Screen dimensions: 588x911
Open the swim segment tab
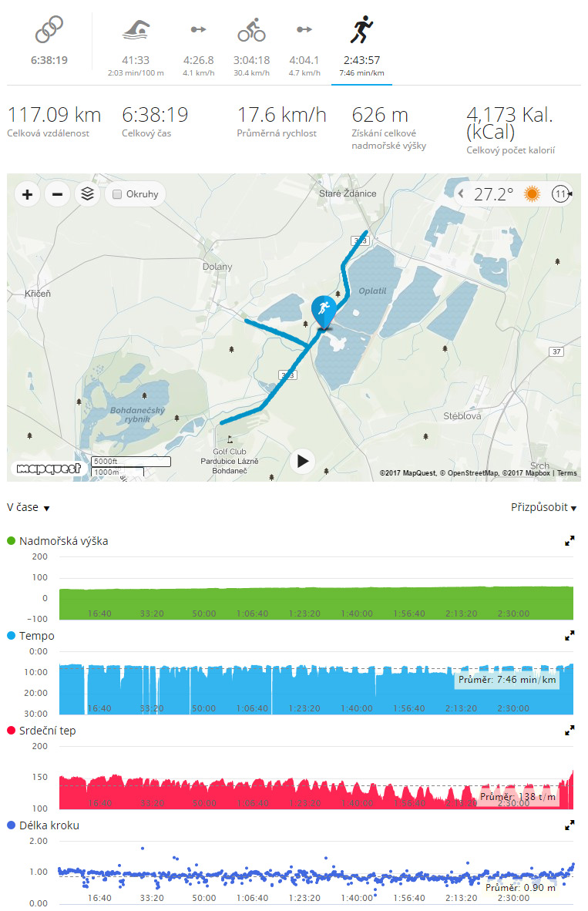click(x=135, y=32)
